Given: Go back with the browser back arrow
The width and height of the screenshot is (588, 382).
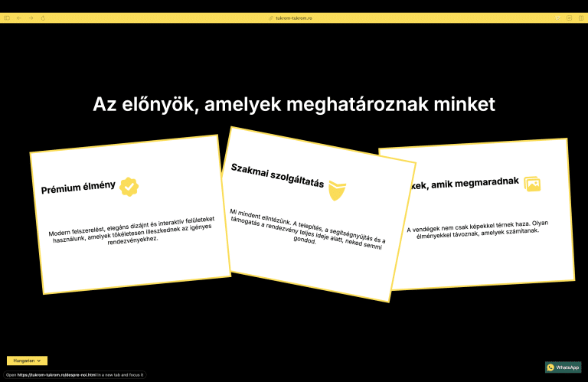Looking at the screenshot, I should 18,18.
